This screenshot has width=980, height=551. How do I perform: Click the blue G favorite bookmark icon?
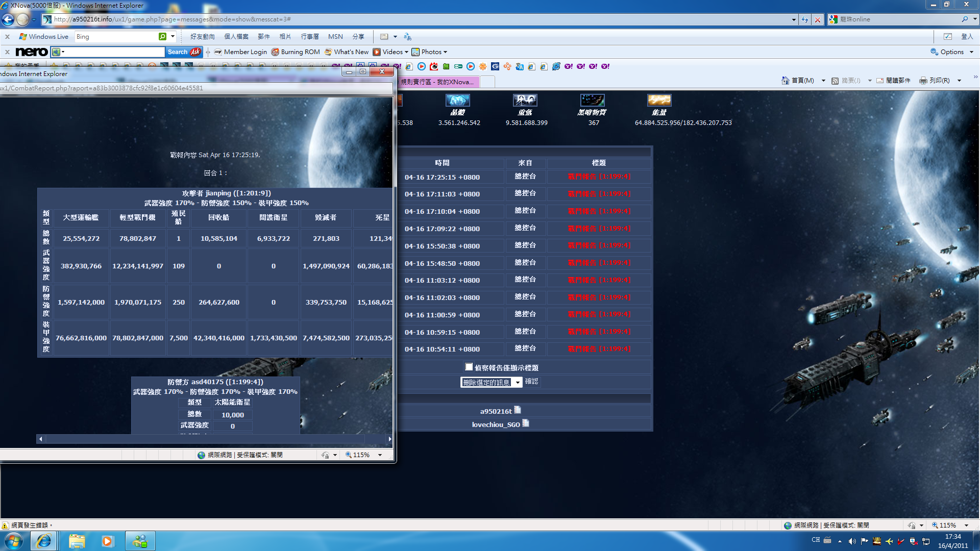tap(495, 66)
